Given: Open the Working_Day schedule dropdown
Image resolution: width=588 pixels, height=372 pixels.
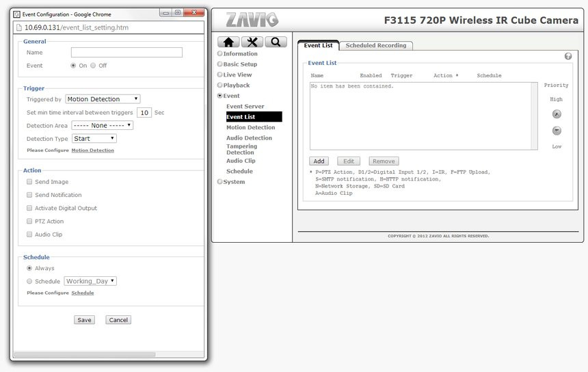Looking at the screenshot, I should (90, 281).
